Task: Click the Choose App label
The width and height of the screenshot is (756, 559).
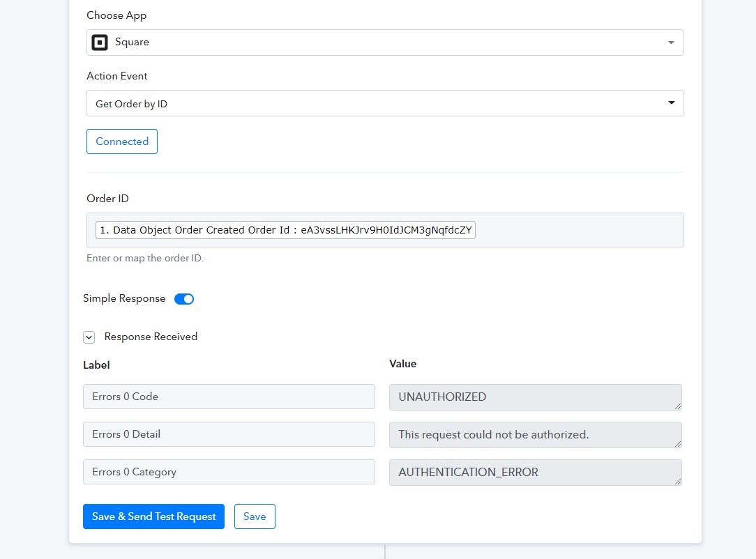Action: coord(116,15)
